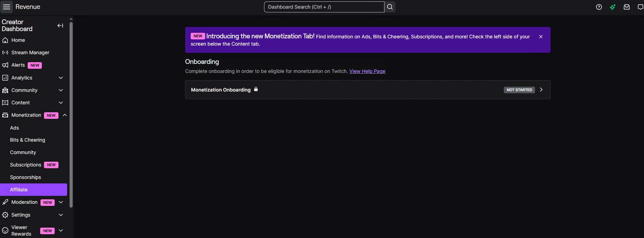Open the whispers chat bubble icon
Viewport: 644px width, 238px height.
click(x=641, y=7)
